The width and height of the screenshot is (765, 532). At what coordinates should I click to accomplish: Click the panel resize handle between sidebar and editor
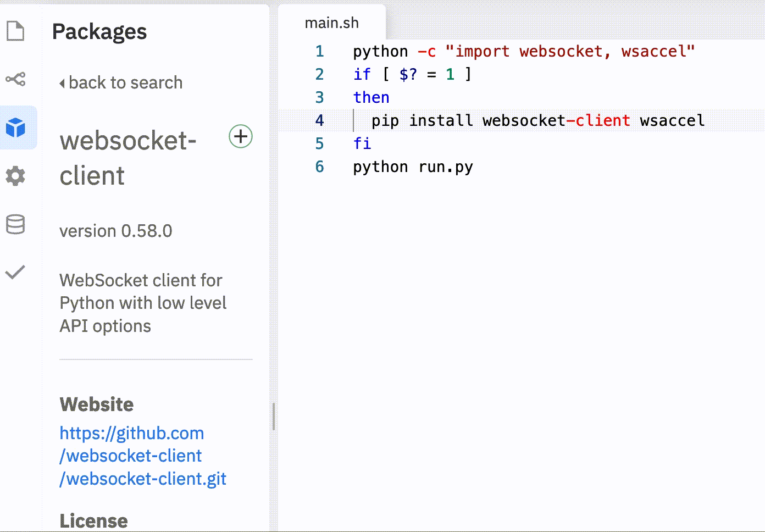coord(274,416)
